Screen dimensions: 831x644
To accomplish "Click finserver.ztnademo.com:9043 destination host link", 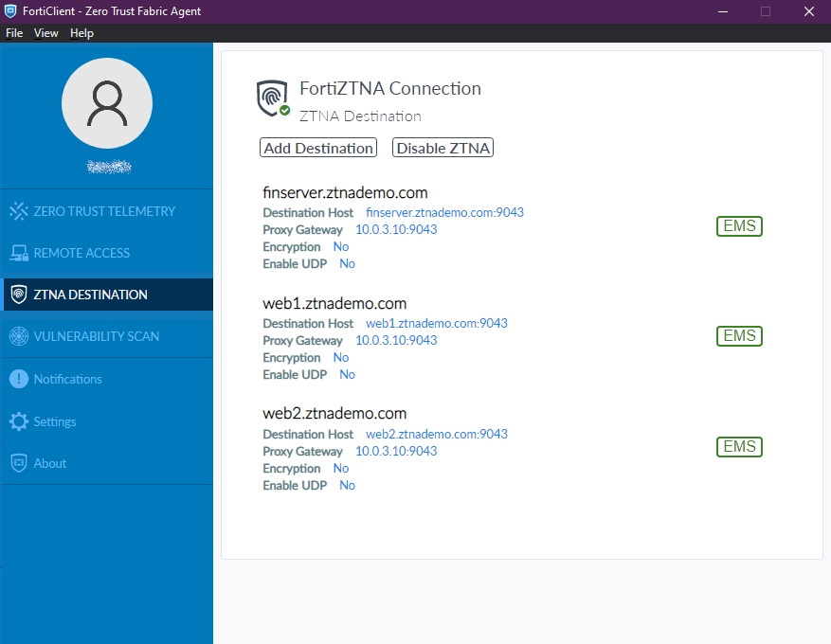I will (444, 212).
